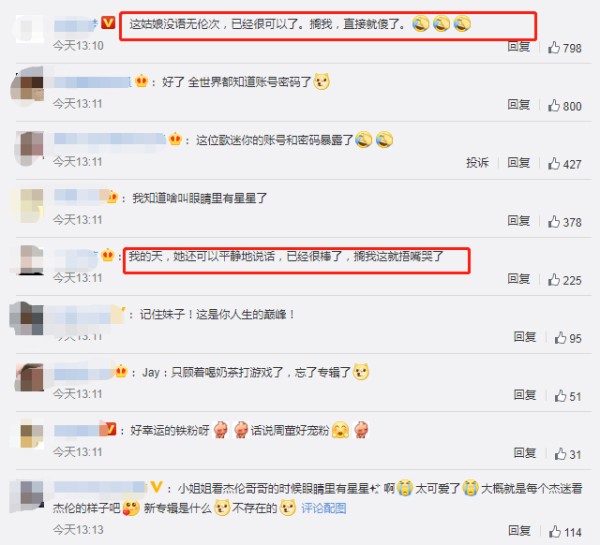Tap the thumbs-up beside 378
600x545 pixels.
[554, 222]
